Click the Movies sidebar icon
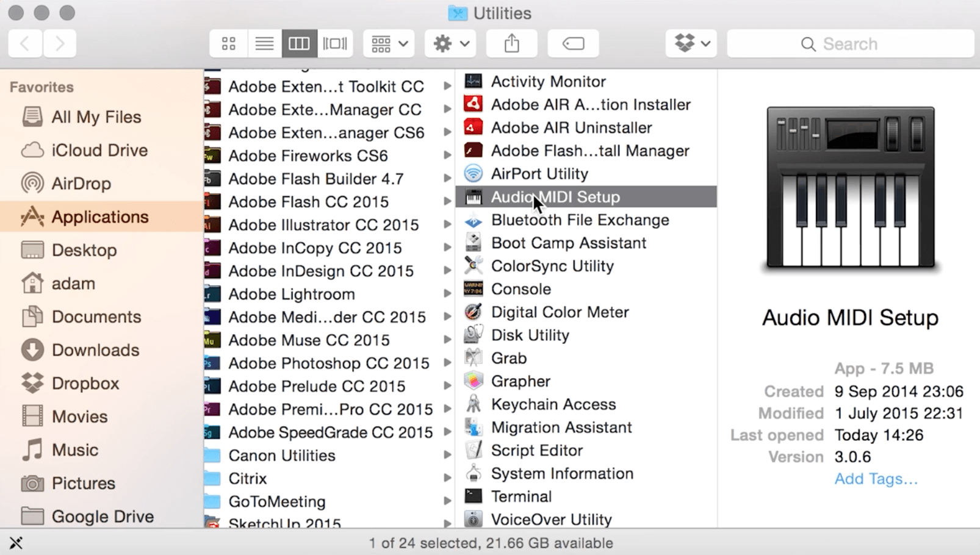The width and height of the screenshot is (980, 555). [x=32, y=416]
